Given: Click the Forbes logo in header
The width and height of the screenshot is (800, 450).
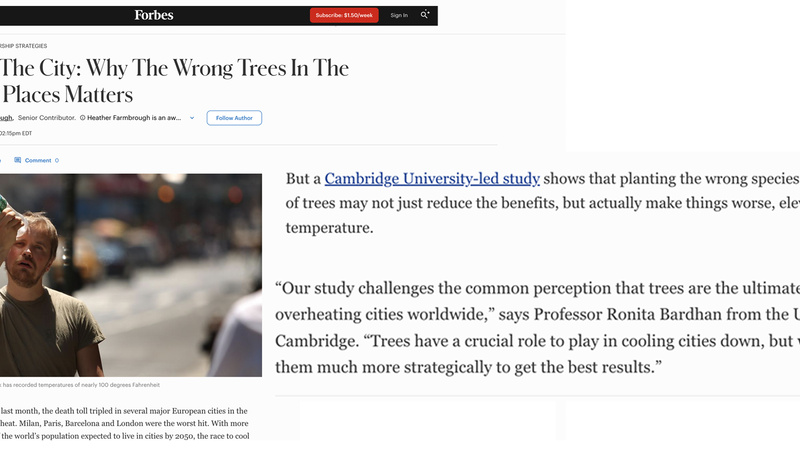Looking at the screenshot, I should (x=154, y=15).
